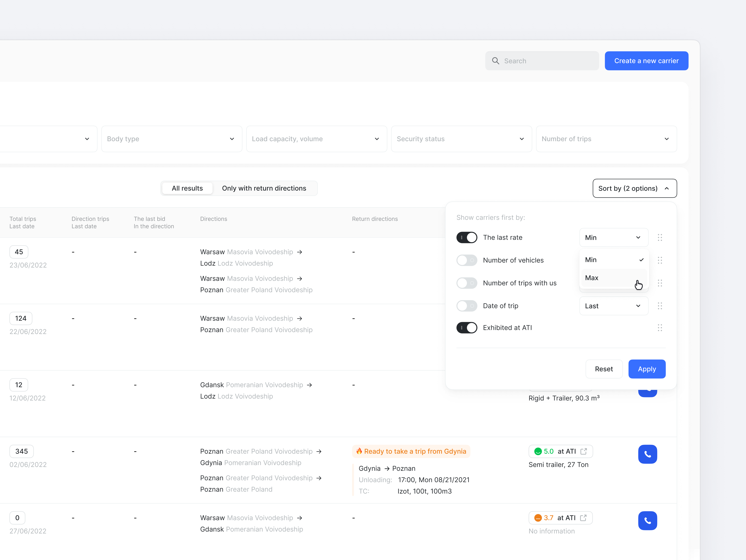The width and height of the screenshot is (746, 560).
Task: Grab the drag handle next to 'The last rate'
Action: click(x=660, y=237)
